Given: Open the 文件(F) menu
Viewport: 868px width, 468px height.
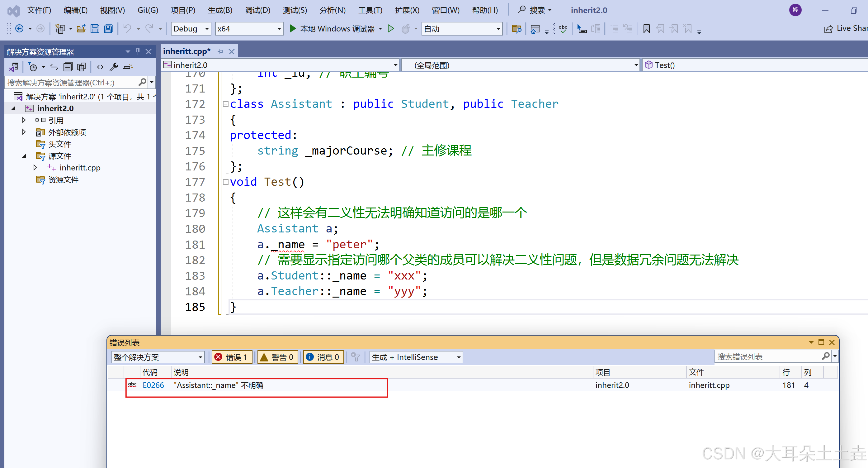Looking at the screenshot, I should tap(39, 10).
